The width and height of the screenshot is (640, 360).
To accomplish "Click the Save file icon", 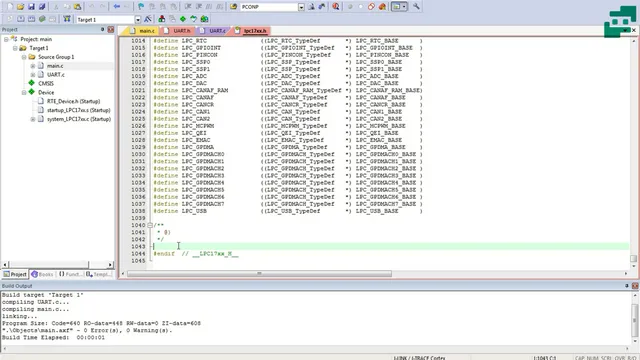I will [x=31, y=7].
